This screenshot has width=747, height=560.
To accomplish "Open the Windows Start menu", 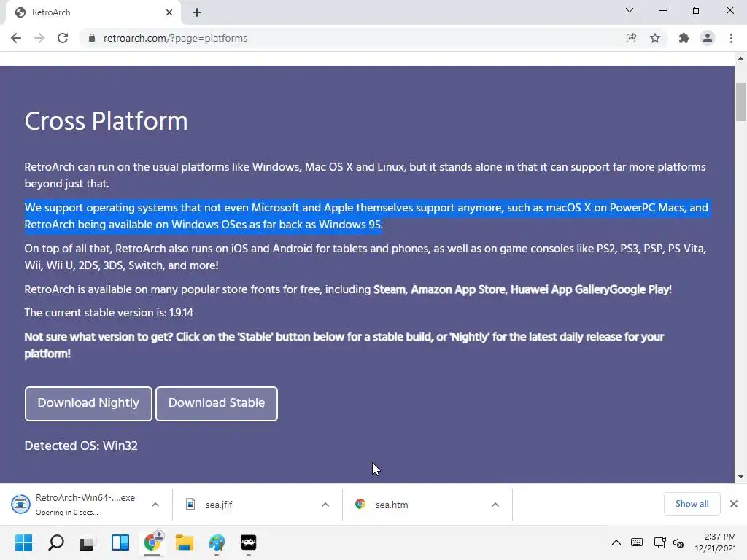I will (24, 542).
